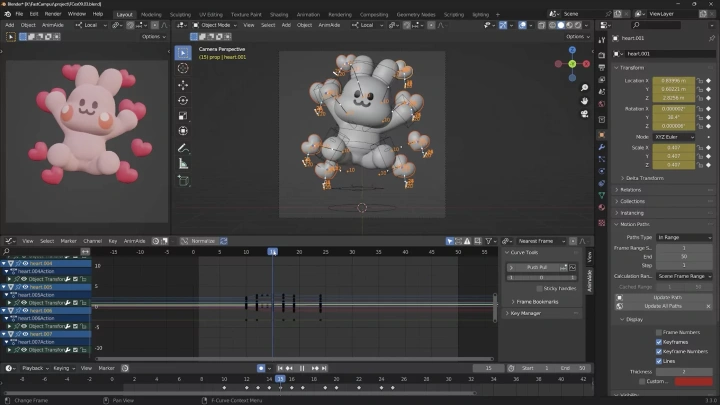Pause the animation playback
Screen dimensions: 720x405
coord(302,368)
